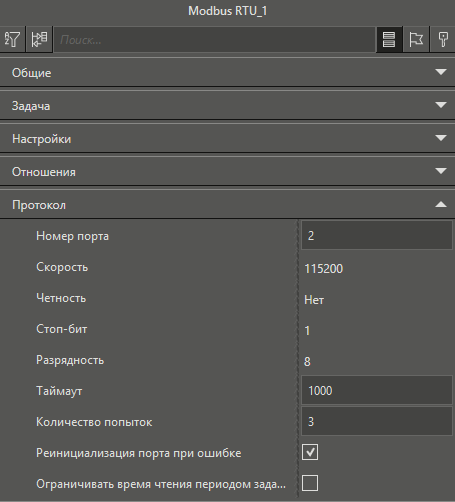Image resolution: width=455 pixels, height=502 pixels.
Task: Select the Разрядность property label
Action: click(70, 360)
